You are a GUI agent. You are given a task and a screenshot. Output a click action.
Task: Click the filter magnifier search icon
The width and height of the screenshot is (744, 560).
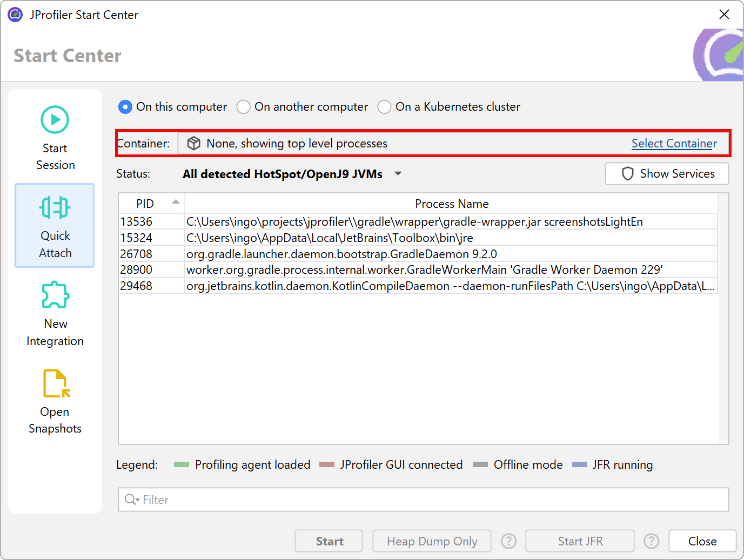click(x=131, y=500)
